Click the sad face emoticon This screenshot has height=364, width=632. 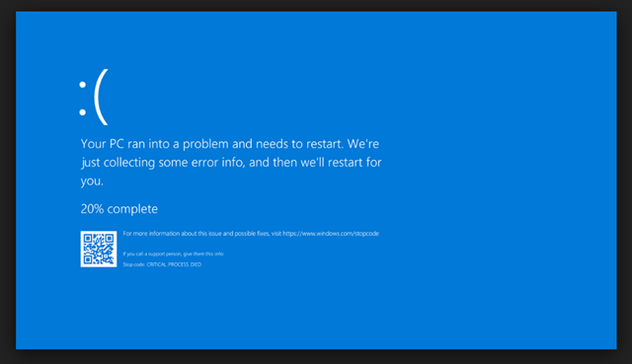(94, 97)
